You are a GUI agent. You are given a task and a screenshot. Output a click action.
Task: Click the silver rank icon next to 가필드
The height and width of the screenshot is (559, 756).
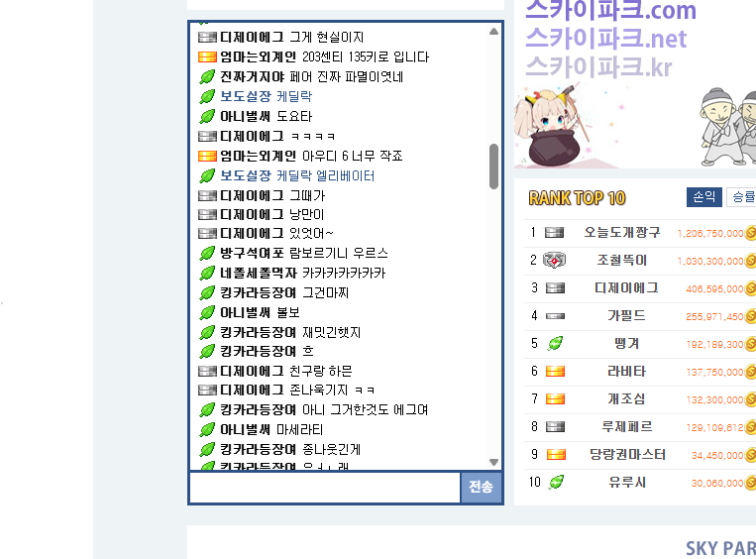[555, 316]
